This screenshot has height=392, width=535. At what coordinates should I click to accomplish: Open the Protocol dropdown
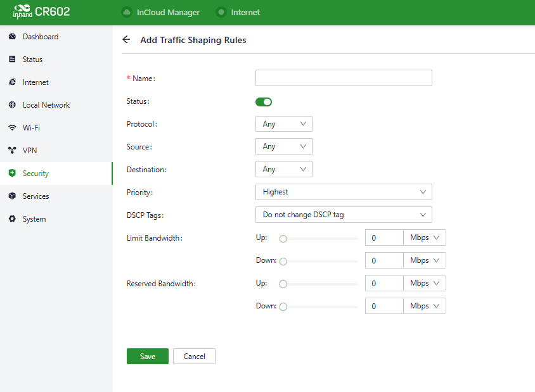click(283, 124)
